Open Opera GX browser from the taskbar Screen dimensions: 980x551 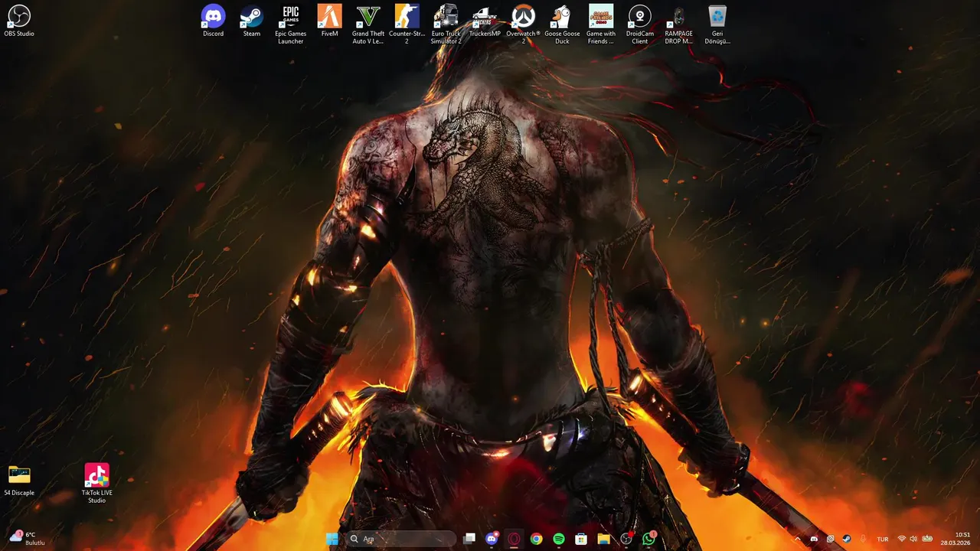pos(514,539)
